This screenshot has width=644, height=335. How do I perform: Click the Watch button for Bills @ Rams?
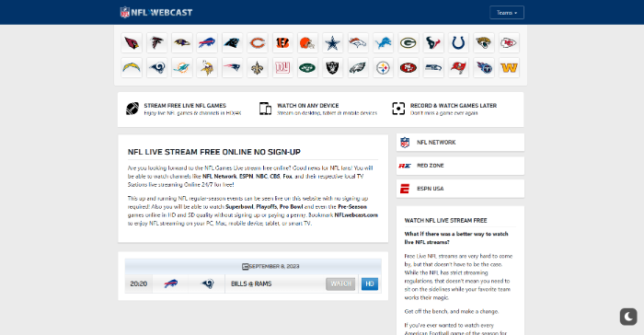pyautogui.click(x=340, y=283)
